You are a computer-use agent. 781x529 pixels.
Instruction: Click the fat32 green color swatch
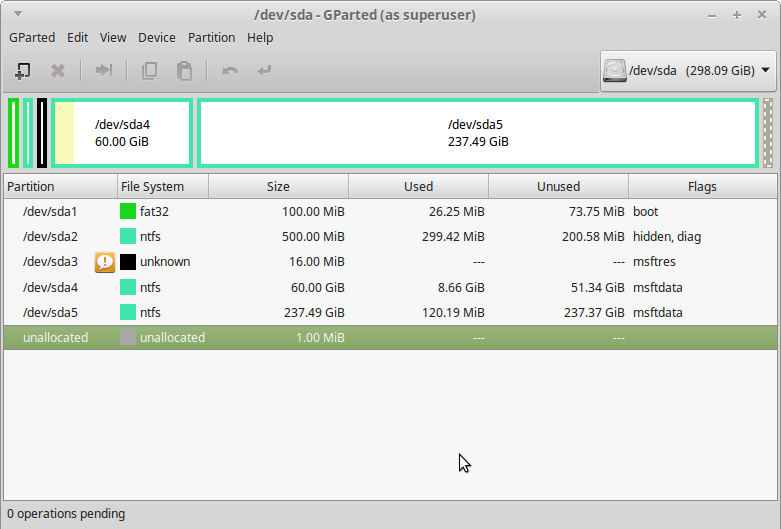(x=128, y=211)
